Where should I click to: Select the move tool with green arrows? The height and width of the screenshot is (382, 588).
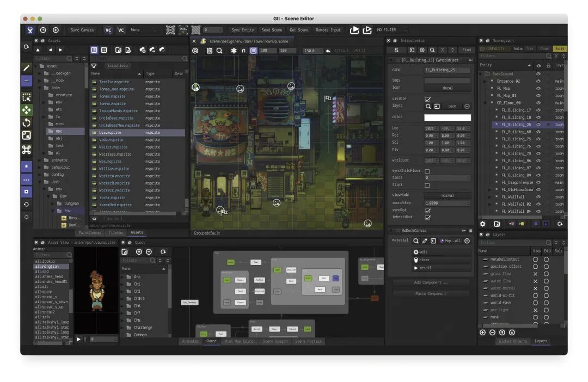tap(26, 110)
